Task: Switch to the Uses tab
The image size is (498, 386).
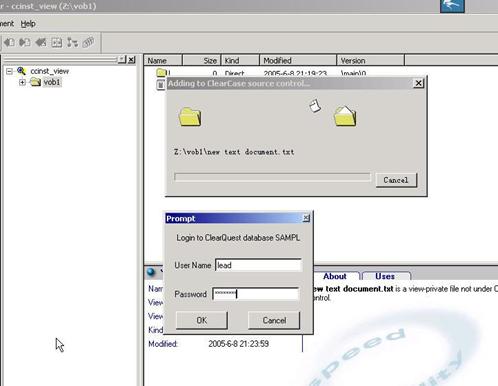Action: (385, 276)
